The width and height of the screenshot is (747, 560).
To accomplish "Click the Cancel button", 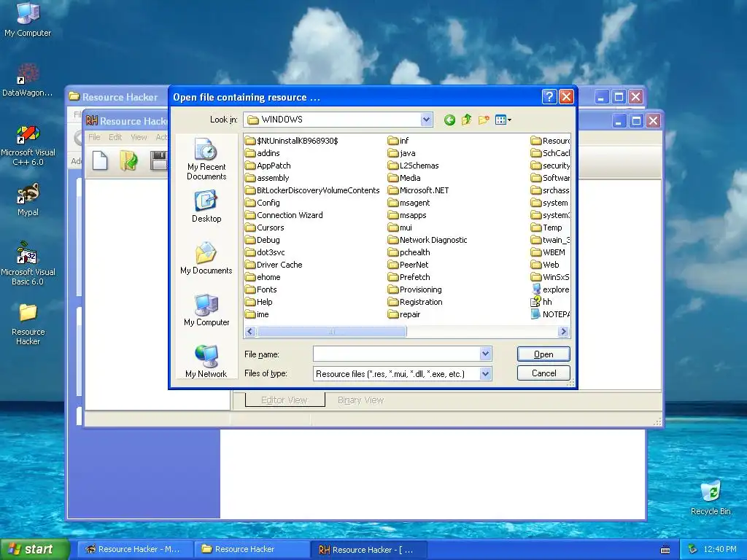I will [543, 373].
